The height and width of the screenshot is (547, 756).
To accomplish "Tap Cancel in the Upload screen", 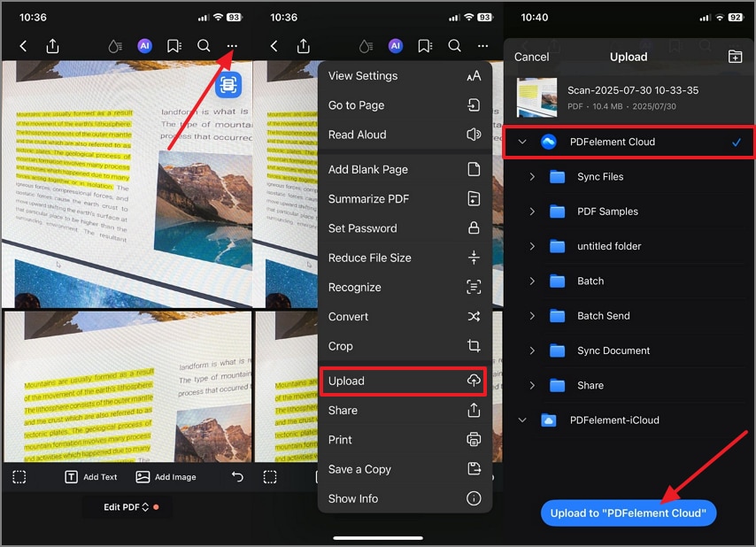I will click(x=531, y=57).
